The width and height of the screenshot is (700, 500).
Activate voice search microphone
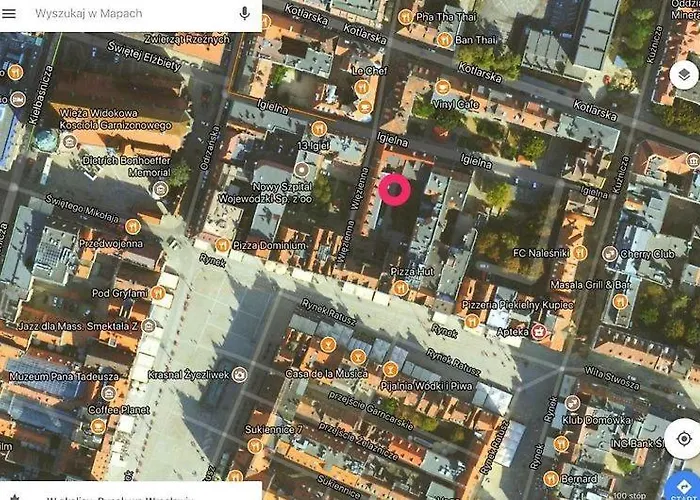(244, 14)
